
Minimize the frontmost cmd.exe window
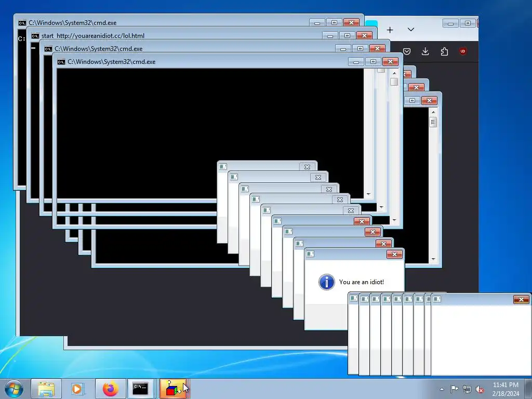click(356, 62)
